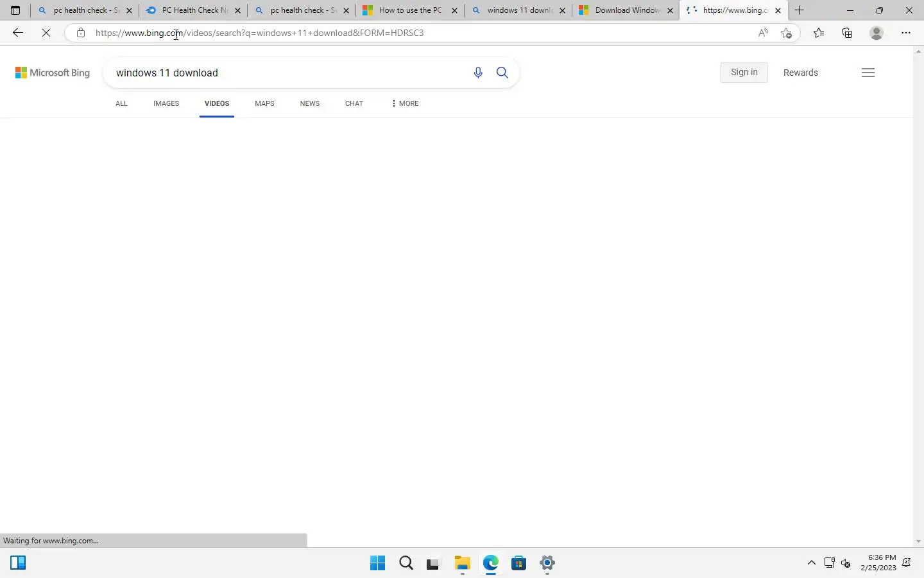Close the 'Download Window' tab
This screenshot has width=924, height=578.
pyautogui.click(x=671, y=10)
